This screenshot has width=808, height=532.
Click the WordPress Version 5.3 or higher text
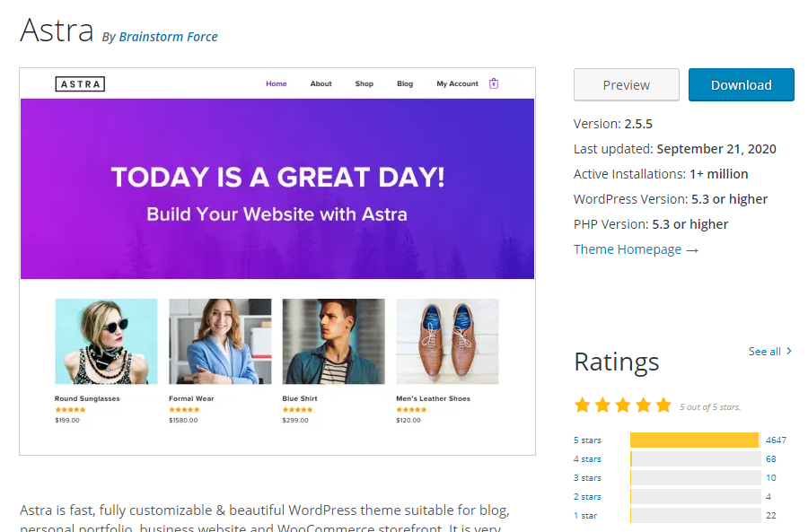tap(671, 199)
